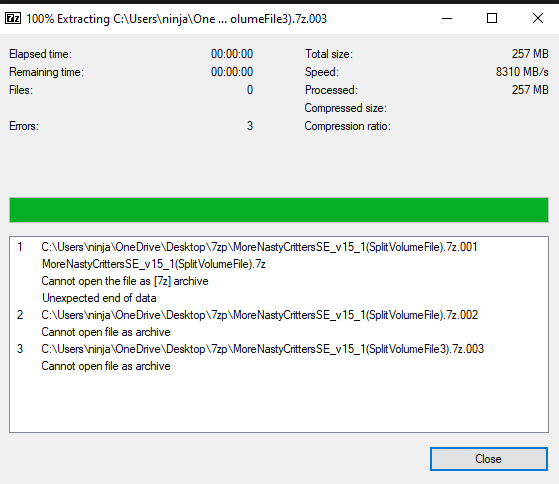
Task: Minimize the 7-Zip extracting window
Action: tap(447, 18)
